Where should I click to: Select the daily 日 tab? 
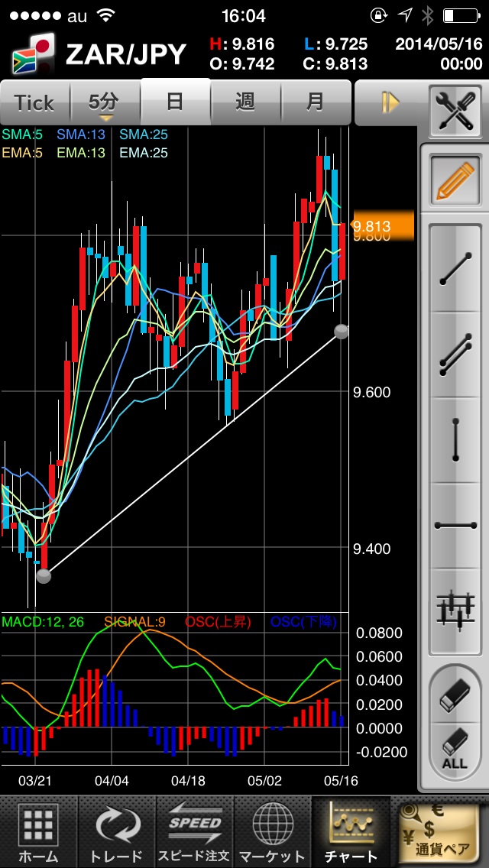(176, 102)
